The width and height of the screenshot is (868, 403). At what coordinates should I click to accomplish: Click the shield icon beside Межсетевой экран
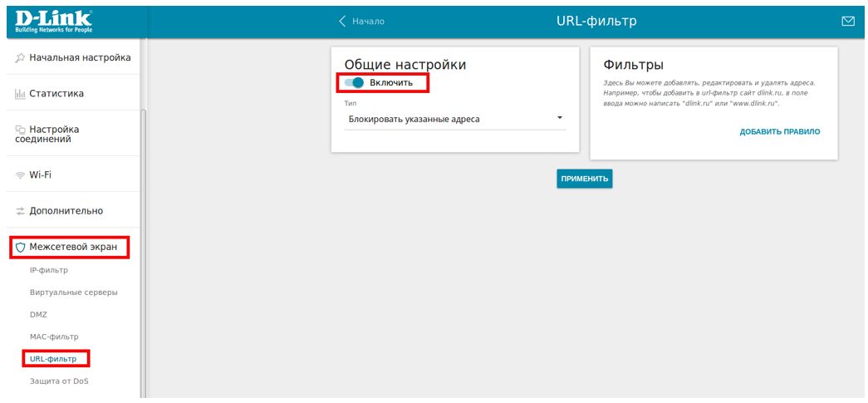click(x=20, y=247)
